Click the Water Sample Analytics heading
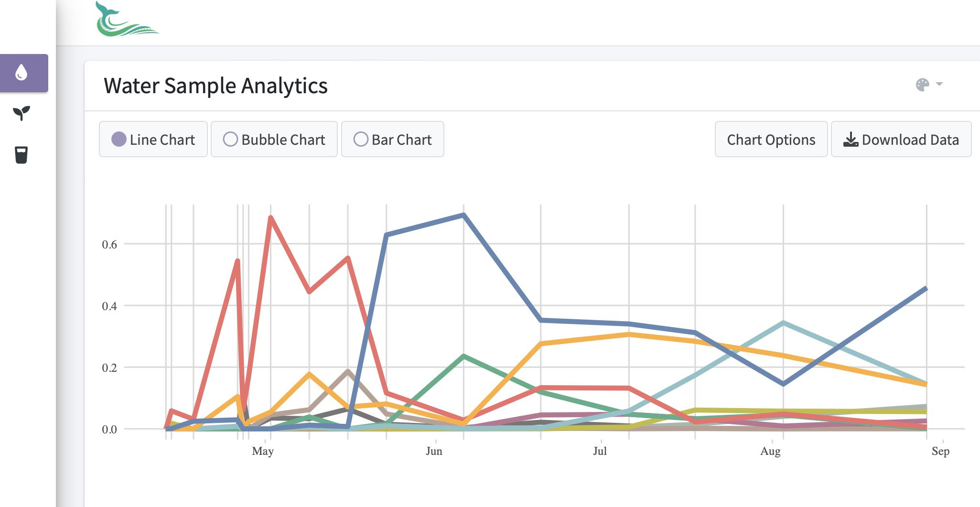The image size is (980, 507). pos(215,86)
